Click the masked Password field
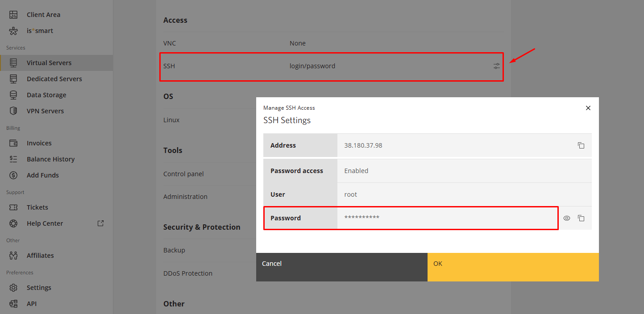This screenshot has width=644, height=314. click(446, 218)
